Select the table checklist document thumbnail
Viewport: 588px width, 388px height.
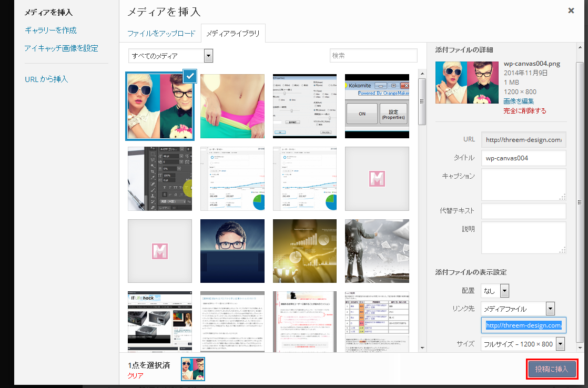[377, 322]
